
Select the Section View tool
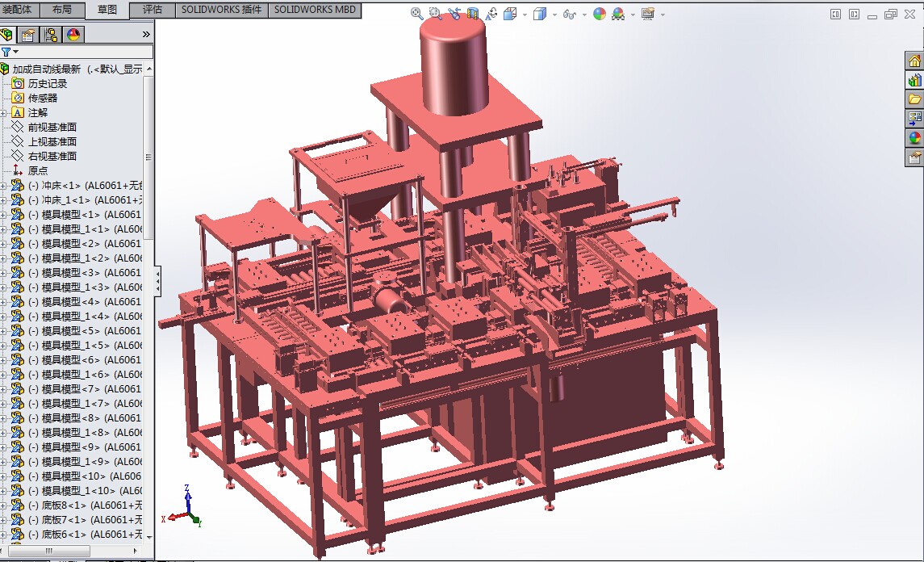tap(473, 14)
